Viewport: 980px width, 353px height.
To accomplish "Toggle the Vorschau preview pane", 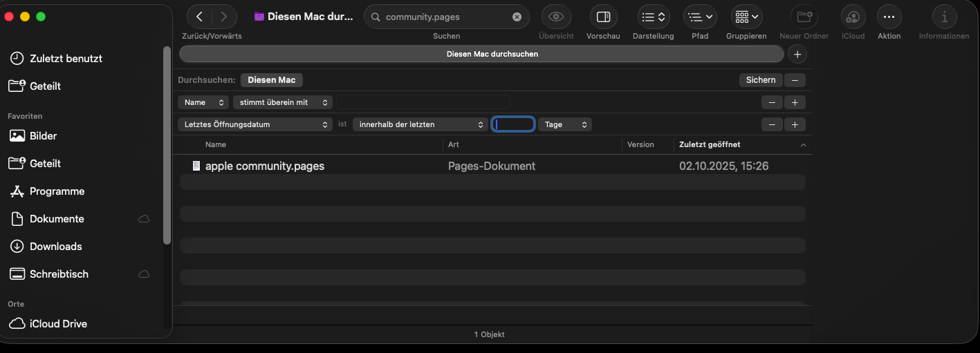I will [x=603, y=17].
